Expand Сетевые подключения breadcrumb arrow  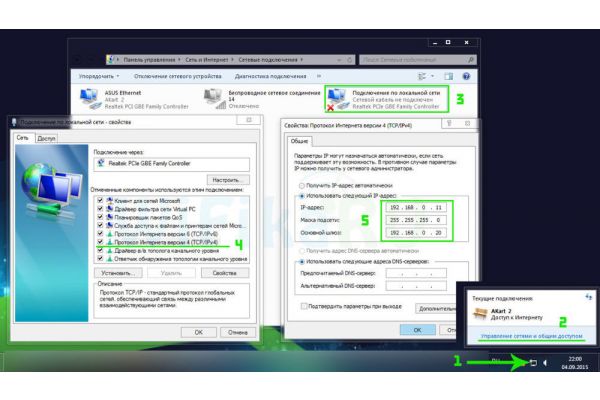tap(302, 60)
